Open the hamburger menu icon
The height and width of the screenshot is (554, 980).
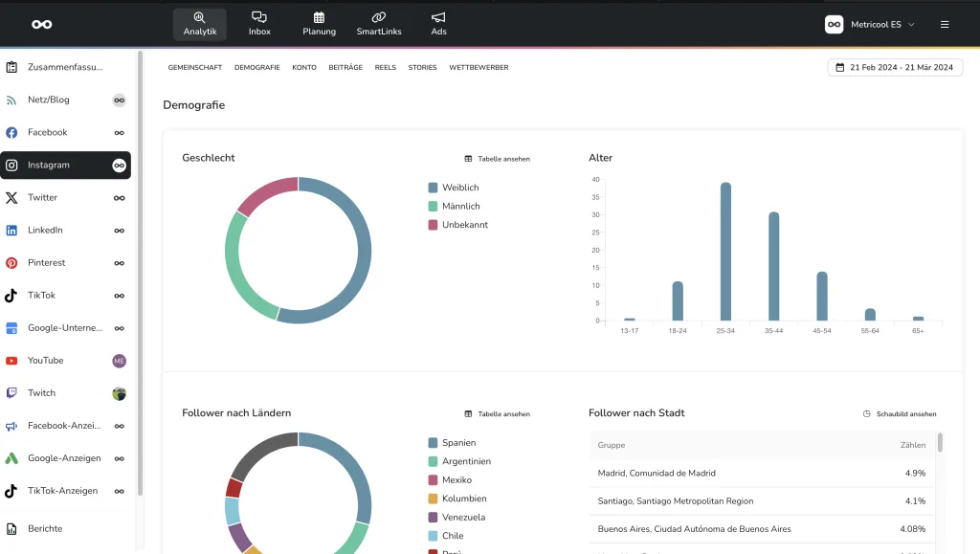(x=945, y=25)
